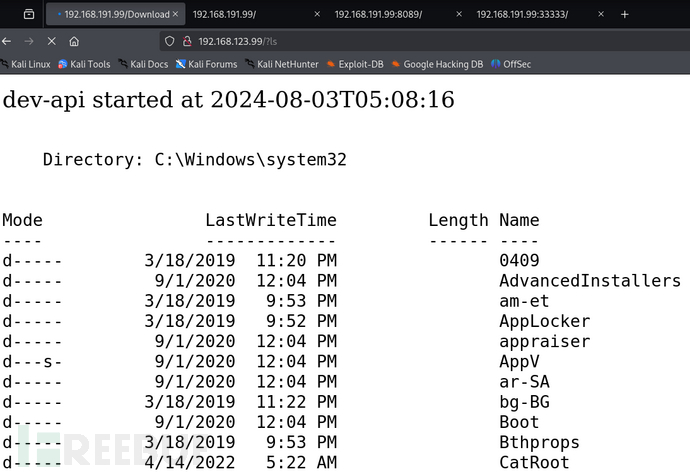
Task: Click the insecure connection padlock icon
Action: pyautogui.click(x=186, y=41)
